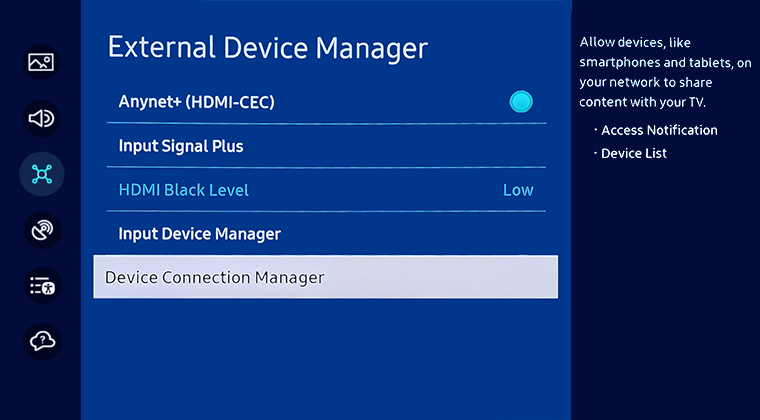The image size is (760, 420).
Task: Select the Connection settings icon in sidebar
Action: (41, 174)
